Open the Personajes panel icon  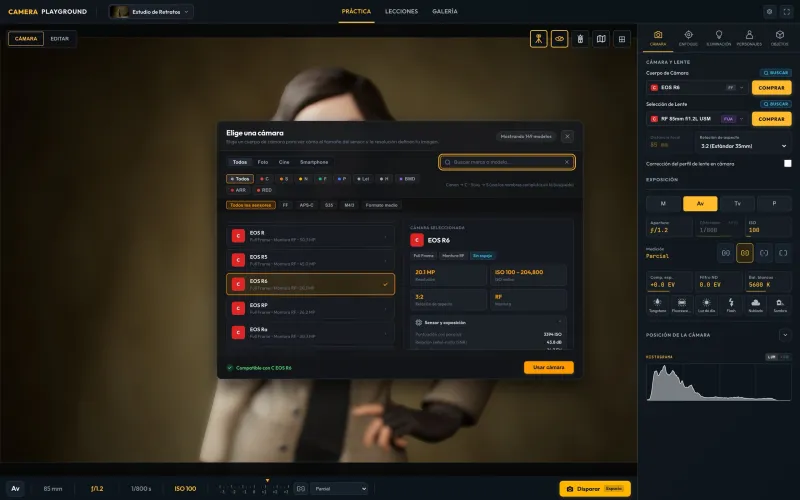click(x=749, y=38)
